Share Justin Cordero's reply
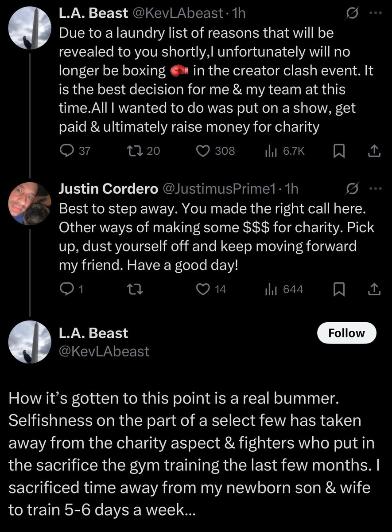 pos(374,289)
